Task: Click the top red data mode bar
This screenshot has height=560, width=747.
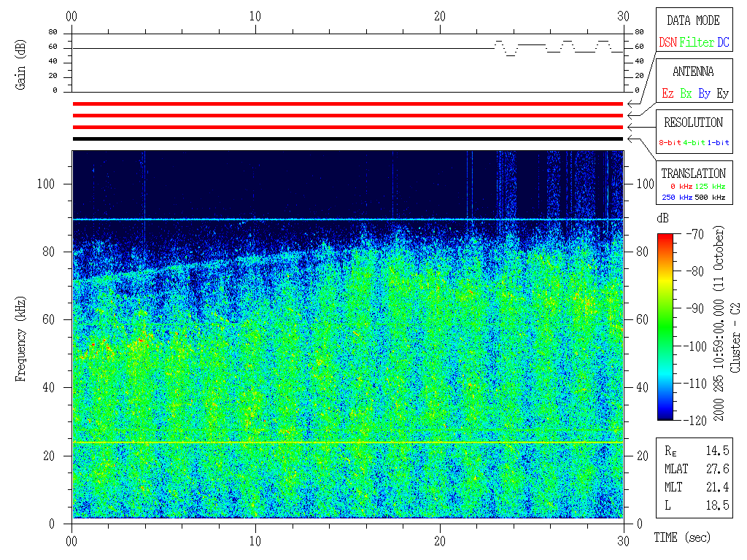Action: tap(347, 104)
